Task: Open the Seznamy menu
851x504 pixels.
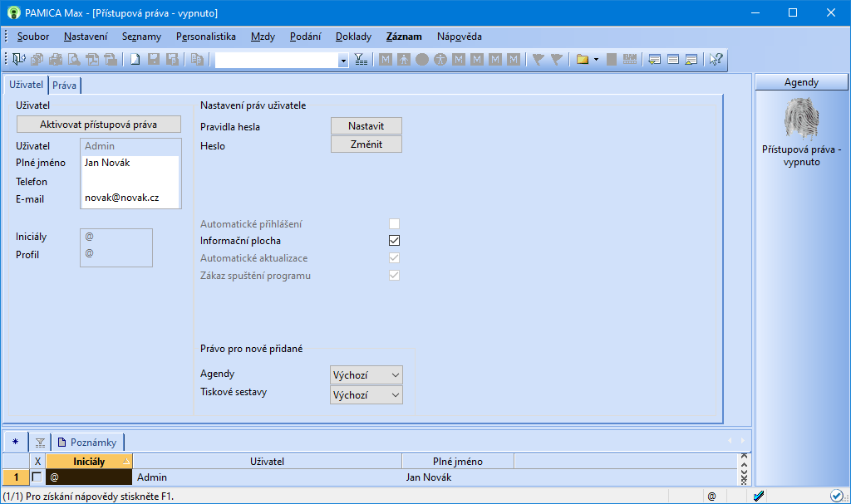Action: click(x=141, y=37)
